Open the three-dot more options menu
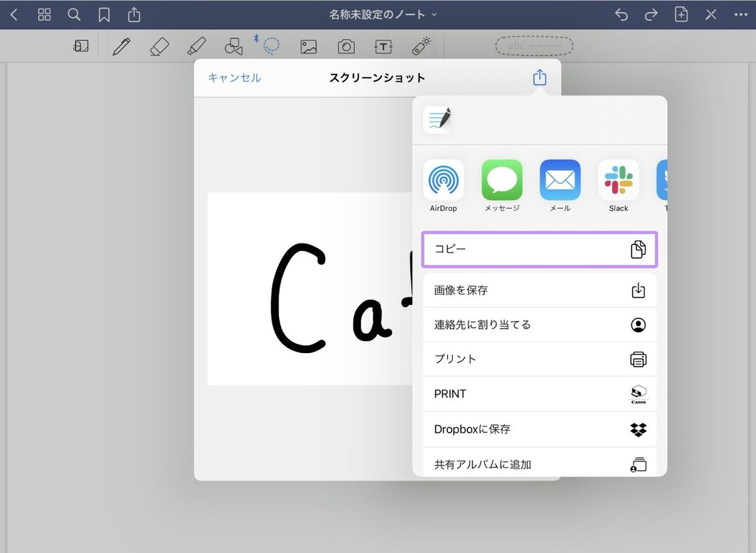Viewport: 756px width, 553px height. 742,14
